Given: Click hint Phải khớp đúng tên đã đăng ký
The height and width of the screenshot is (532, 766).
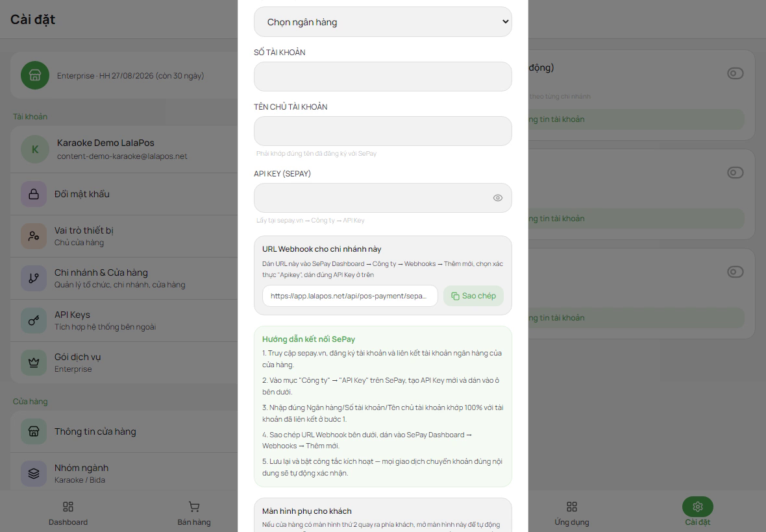Looking at the screenshot, I should point(317,153).
